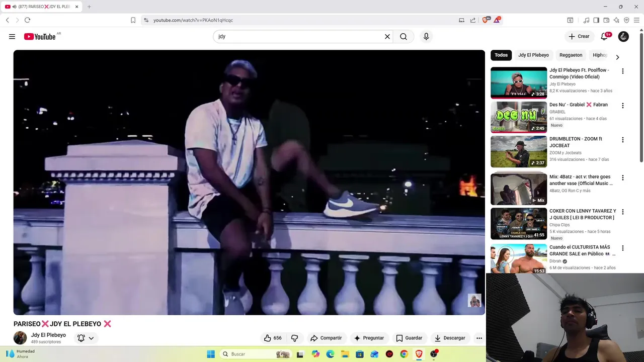The width and height of the screenshot is (644, 362).
Task: Open COKER CON LENNY TAVAREZ video title
Action: pyautogui.click(x=583, y=214)
